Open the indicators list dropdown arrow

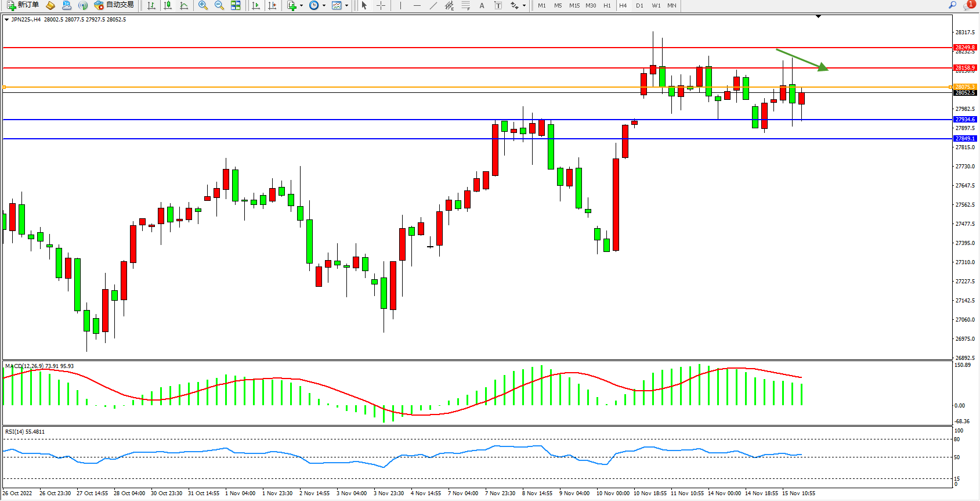[x=301, y=6]
